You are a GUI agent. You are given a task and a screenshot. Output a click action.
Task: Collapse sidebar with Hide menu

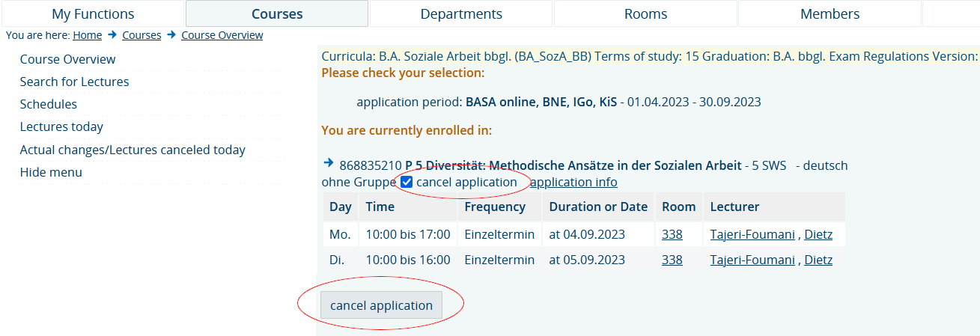tap(51, 172)
